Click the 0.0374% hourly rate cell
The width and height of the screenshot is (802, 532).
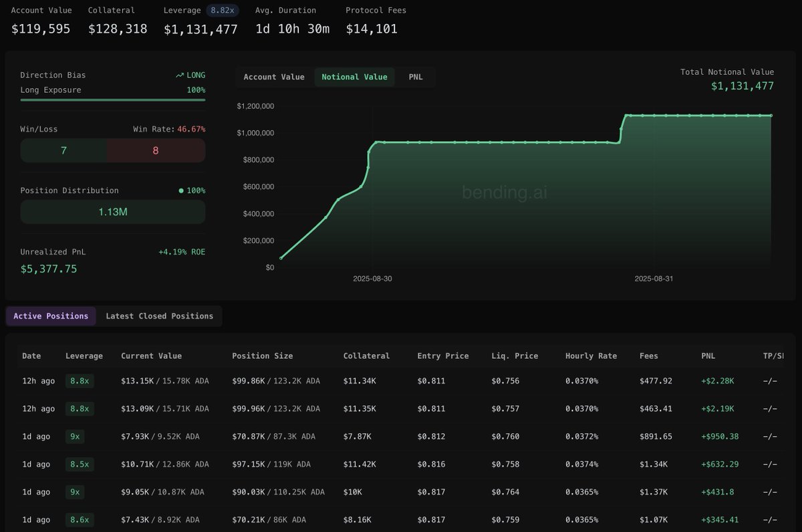582,464
